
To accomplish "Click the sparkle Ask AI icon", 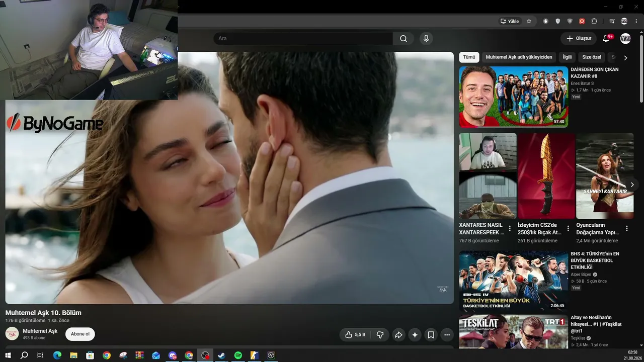I will pos(415,335).
